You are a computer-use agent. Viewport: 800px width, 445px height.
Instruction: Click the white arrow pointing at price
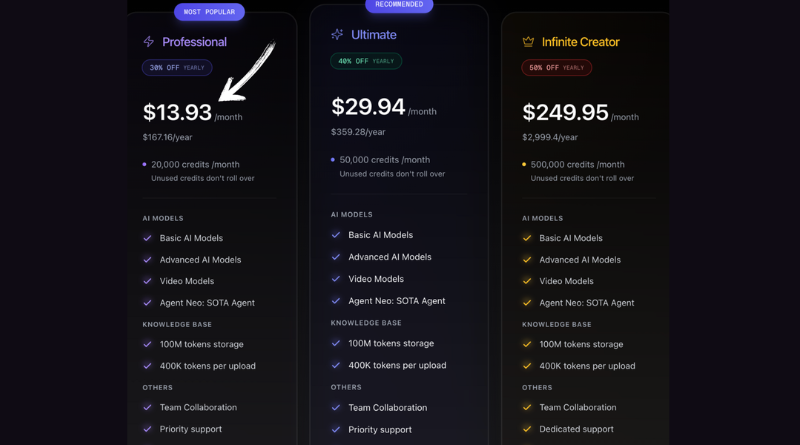pyautogui.click(x=246, y=71)
